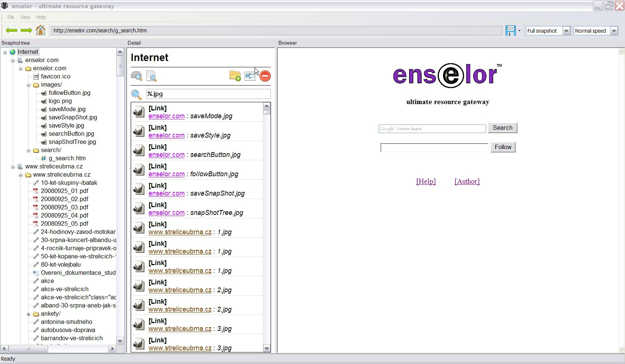
Task: Click the %.jpg search filter field
Action: (208, 94)
